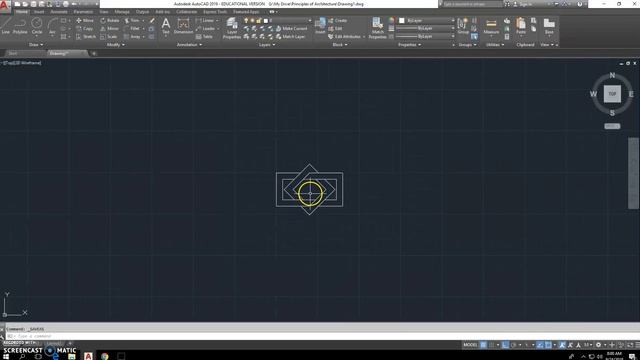Click the TOP face of ViewCube
640x360 pixels.
tap(612, 94)
